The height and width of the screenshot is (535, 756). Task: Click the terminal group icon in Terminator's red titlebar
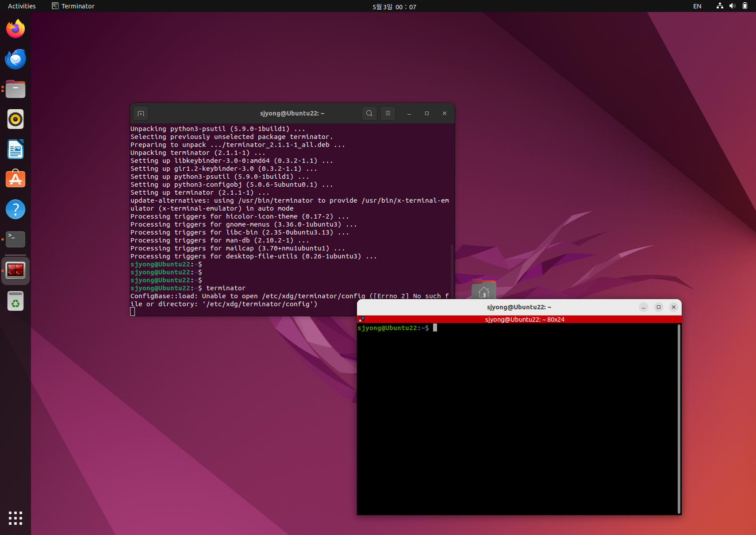click(x=361, y=319)
